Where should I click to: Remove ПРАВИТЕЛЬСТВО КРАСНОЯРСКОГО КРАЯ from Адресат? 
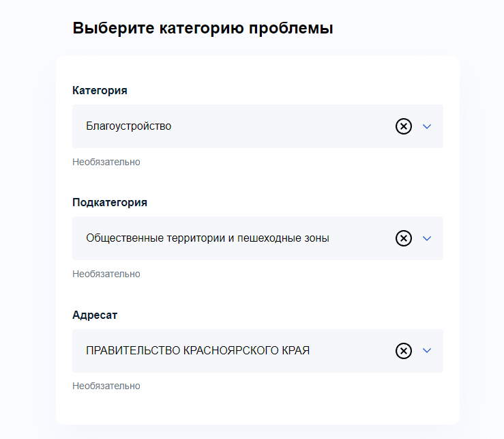tap(403, 350)
